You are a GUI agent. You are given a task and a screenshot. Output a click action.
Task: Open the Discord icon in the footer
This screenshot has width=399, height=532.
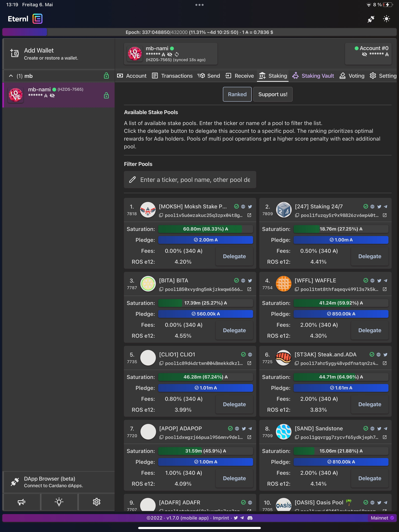tap(250, 518)
